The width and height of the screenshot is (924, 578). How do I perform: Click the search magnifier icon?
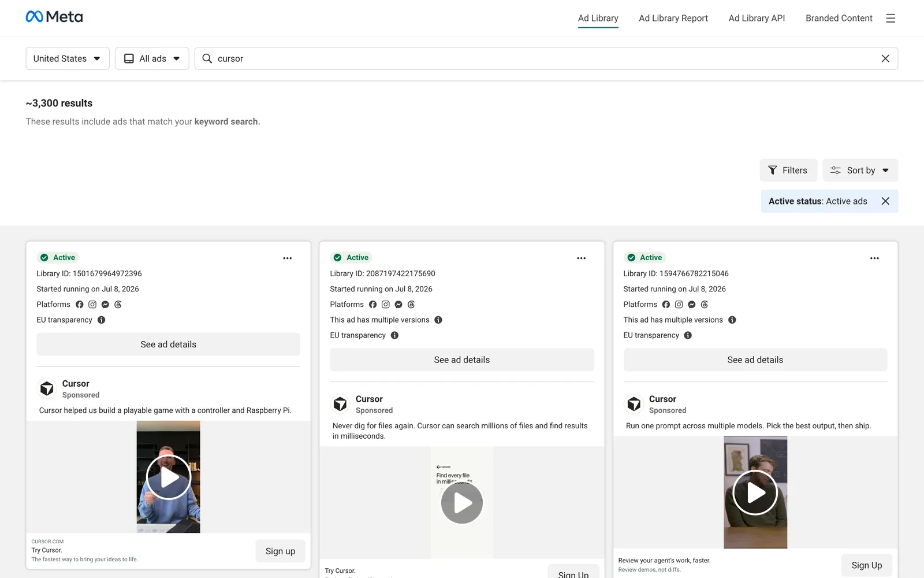click(207, 58)
